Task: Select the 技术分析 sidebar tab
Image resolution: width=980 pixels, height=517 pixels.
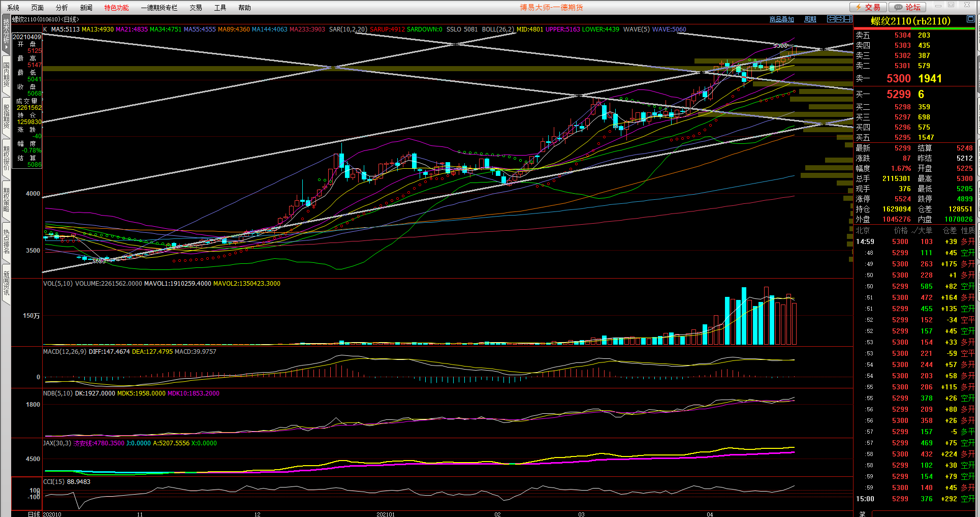Action: click(x=6, y=36)
